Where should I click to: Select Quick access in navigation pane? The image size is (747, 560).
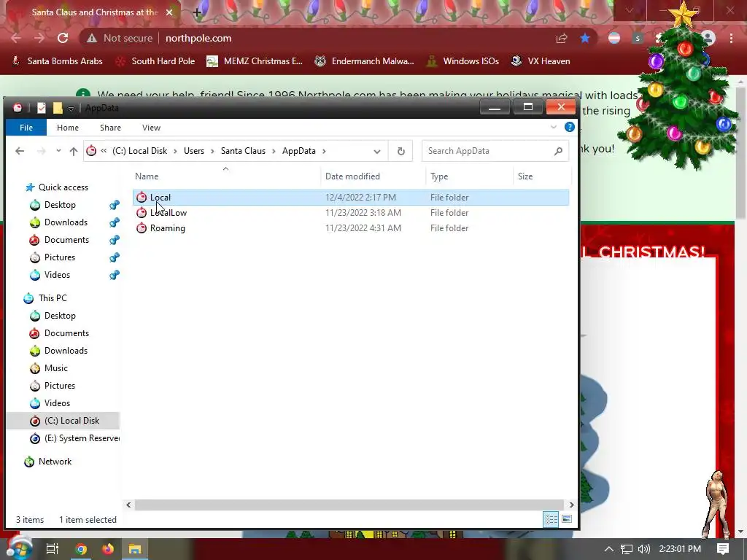pos(63,187)
